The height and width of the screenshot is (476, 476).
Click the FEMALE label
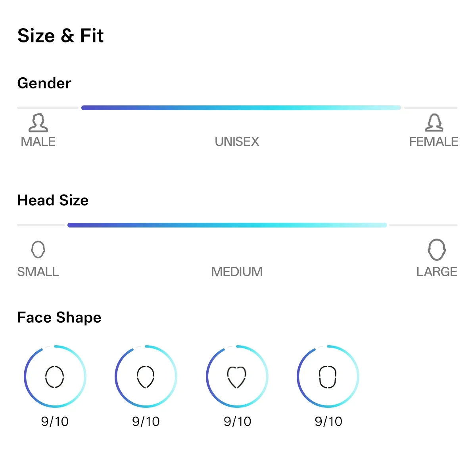(434, 141)
